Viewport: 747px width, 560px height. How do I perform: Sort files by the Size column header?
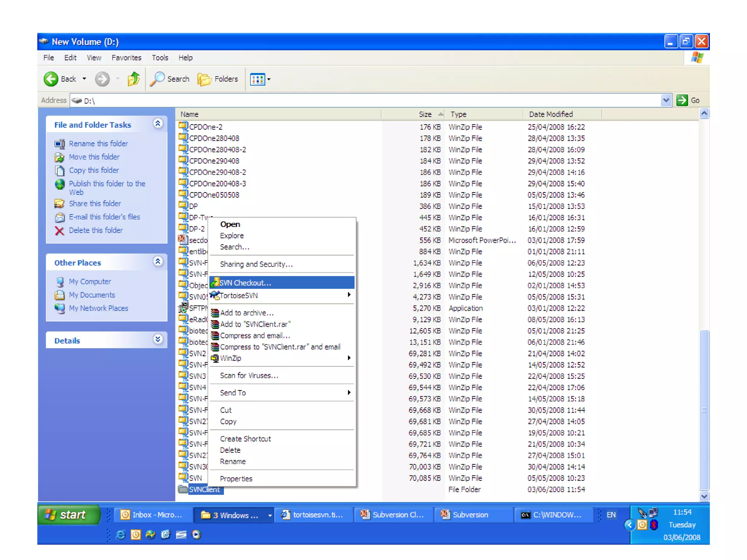(x=425, y=114)
